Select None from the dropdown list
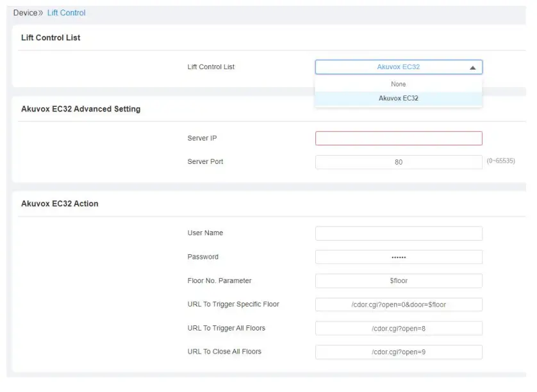Viewport: 537px width, 392px height. pos(398,84)
